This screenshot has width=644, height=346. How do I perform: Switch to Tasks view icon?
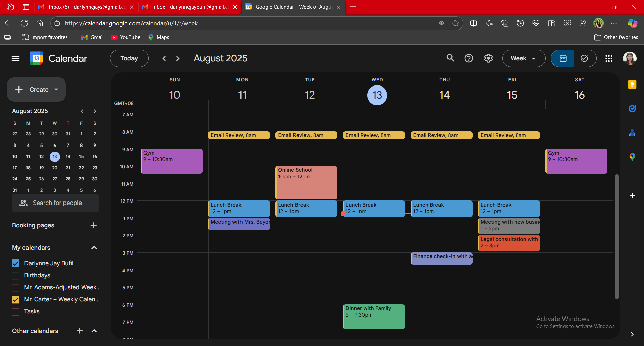pyautogui.click(x=585, y=58)
